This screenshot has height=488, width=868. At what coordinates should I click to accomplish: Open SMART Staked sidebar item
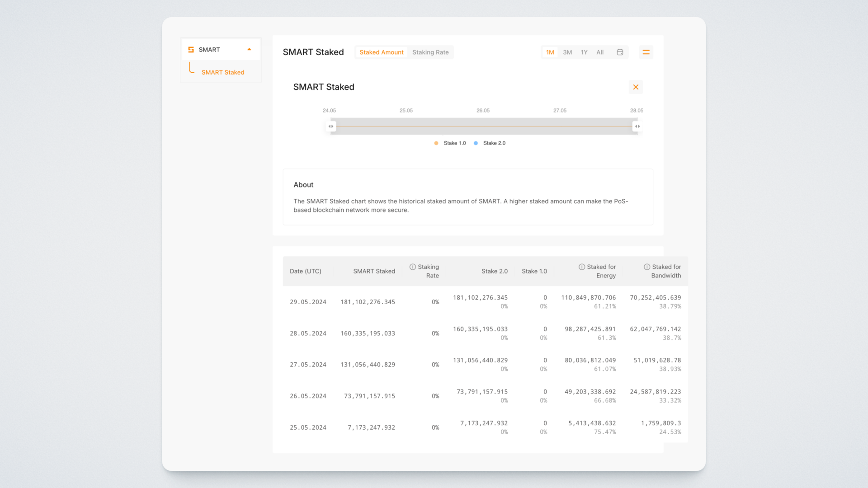point(222,72)
